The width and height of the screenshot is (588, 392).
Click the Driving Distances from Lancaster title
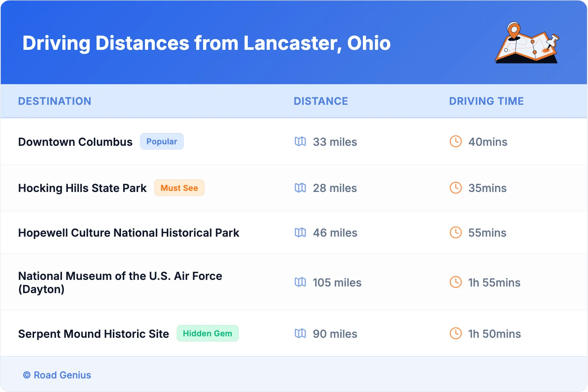[206, 43]
